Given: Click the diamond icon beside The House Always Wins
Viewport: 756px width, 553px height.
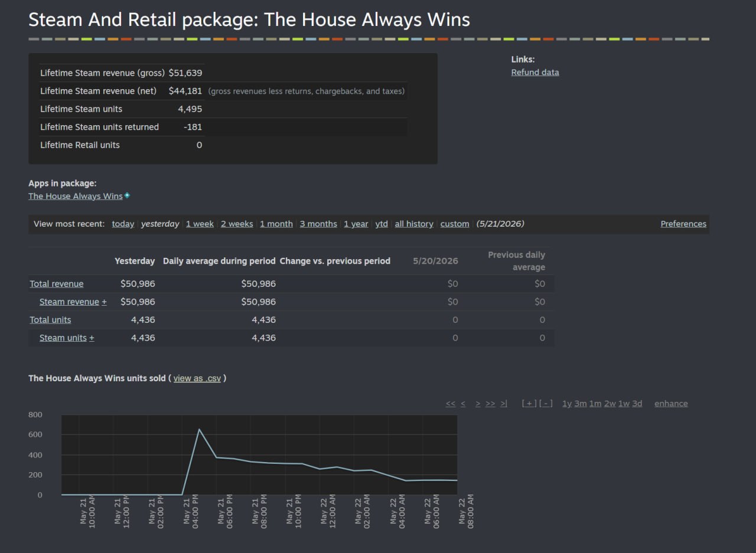Looking at the screenshot, I should [127, 195].
